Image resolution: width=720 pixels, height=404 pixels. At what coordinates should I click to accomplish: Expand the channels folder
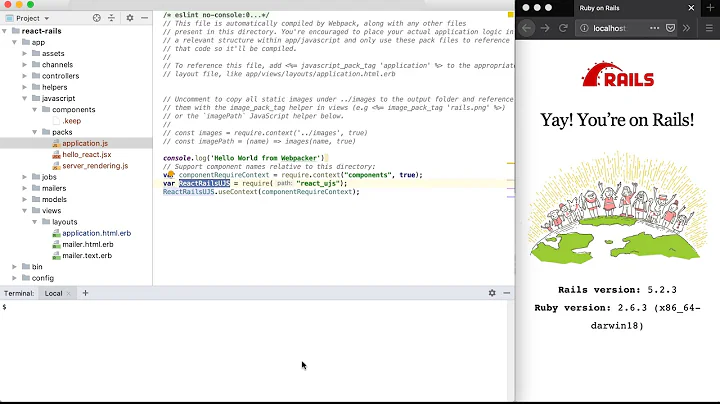point(25,65)
